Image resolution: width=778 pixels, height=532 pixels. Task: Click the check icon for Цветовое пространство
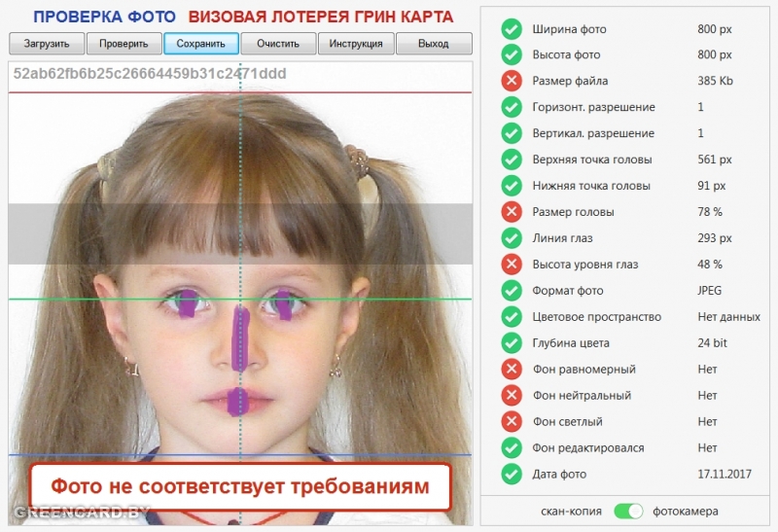coord(512,317)
